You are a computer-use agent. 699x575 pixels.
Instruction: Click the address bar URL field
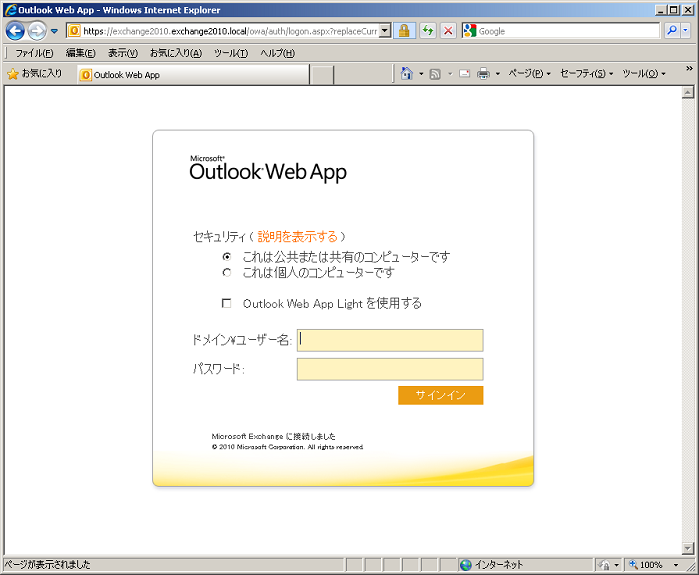230,31
